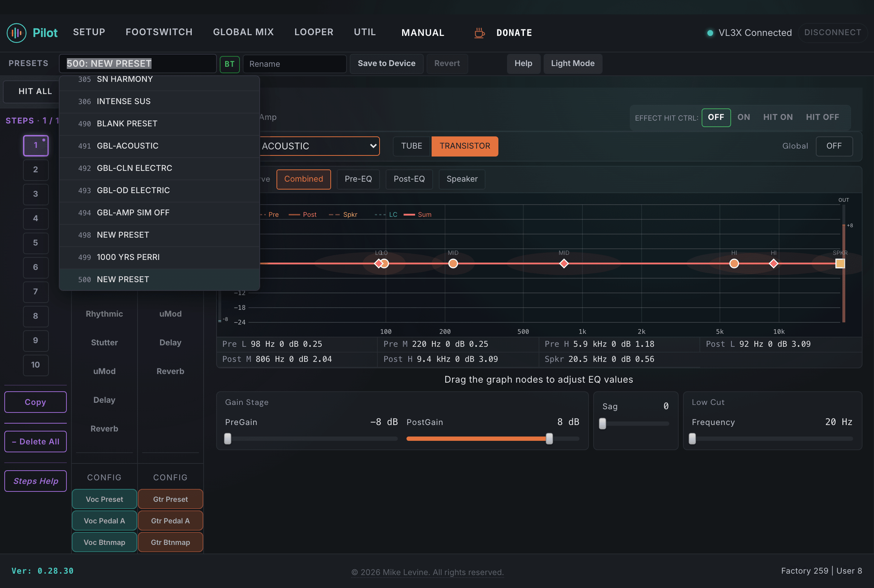Set Effect Hit Ctrl to ON
This screenshot has height=588, width=874.
pos(743,117)
